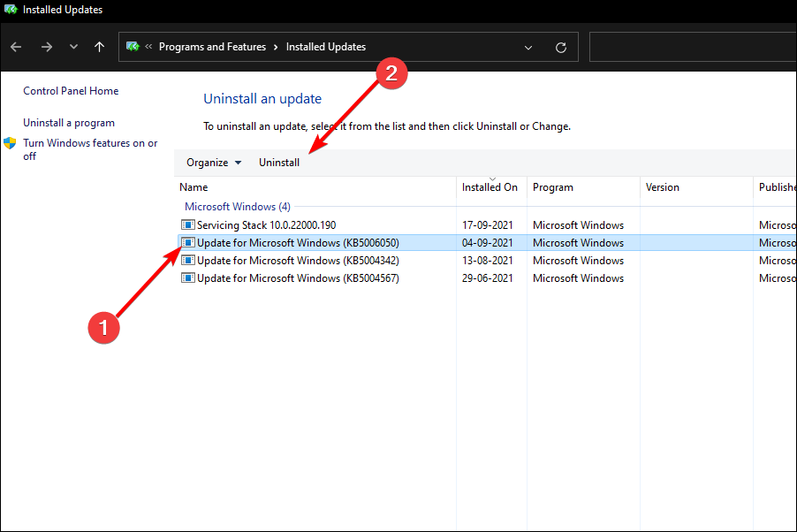Viewport: 797px width, 532px height.
Task: Click the KB5004567 update icon
Action: point(188,277)
